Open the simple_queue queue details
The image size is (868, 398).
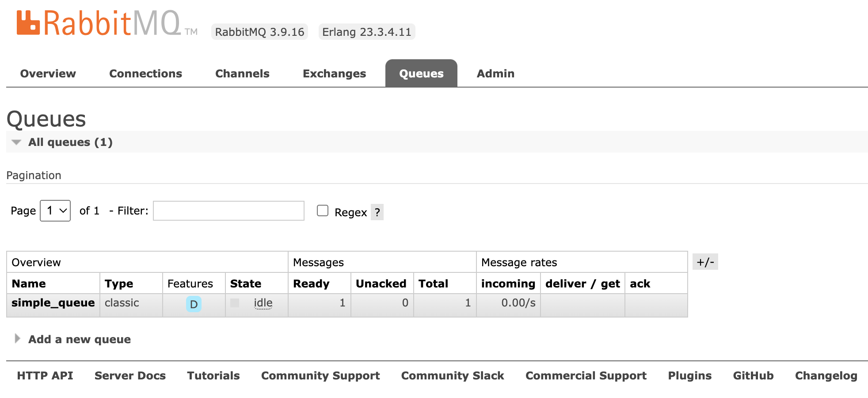pos(53,303)
